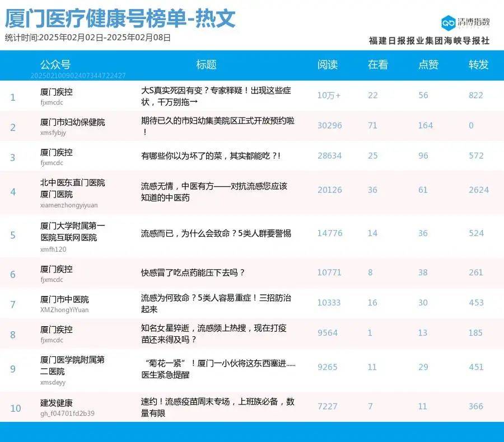Click read count 30296
This screenshot has width=504, height=442.
pyautogui.click(x=329, y=125)
